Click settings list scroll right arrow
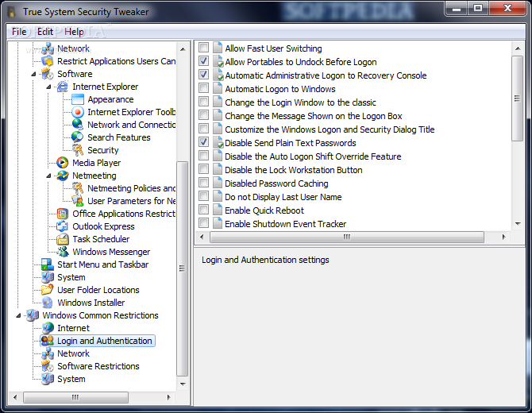532x413 pixels. tap(504, 237)
